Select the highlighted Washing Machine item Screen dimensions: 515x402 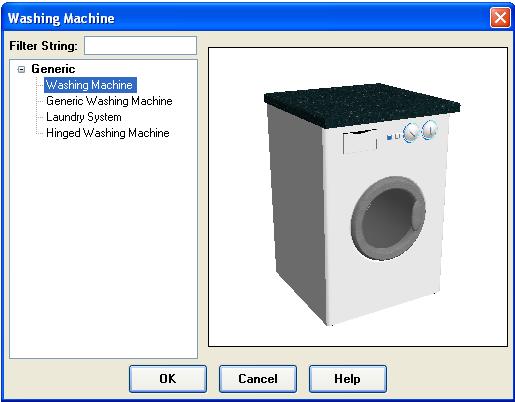(x=90, y=85)
